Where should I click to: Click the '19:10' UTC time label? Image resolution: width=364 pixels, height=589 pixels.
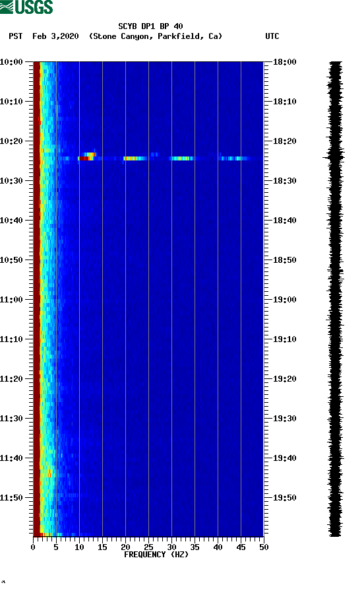(x=285, y=339)
